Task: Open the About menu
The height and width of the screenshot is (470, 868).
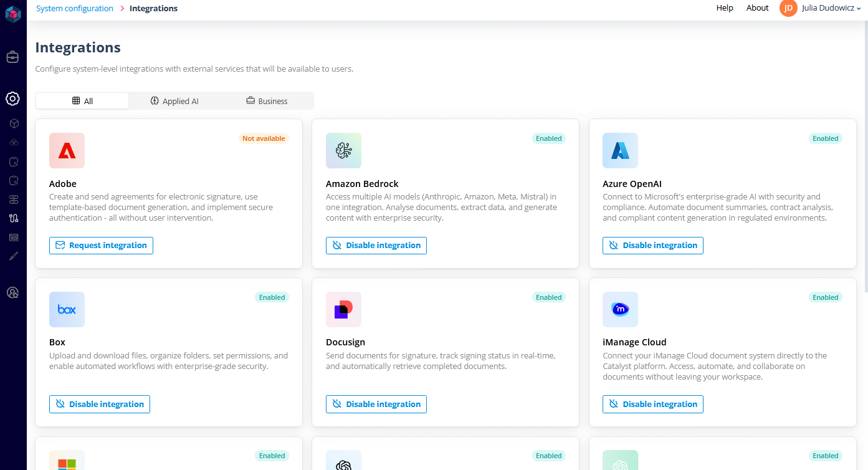Action: pyautogui.click(x=757, y=8)
